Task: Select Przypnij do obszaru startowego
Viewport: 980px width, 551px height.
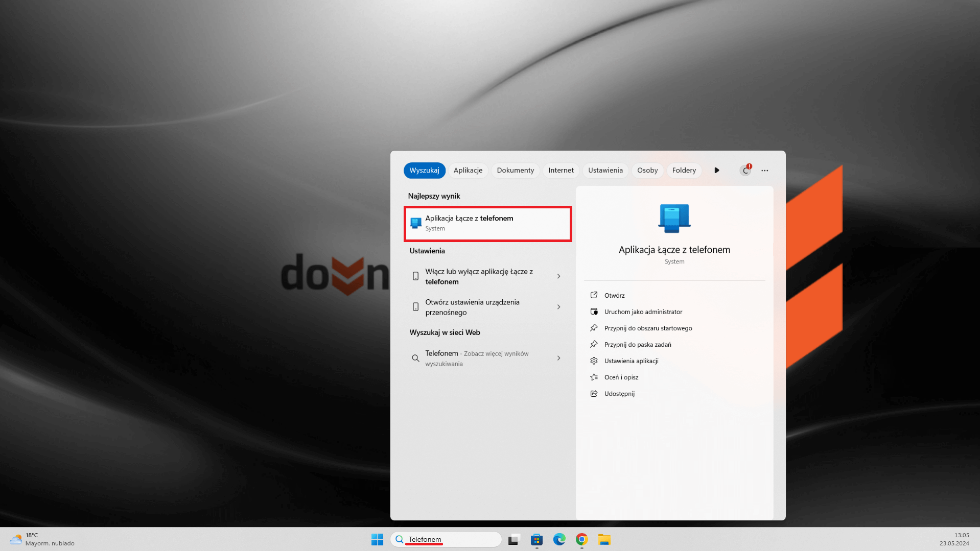Action: coord(648,328)
